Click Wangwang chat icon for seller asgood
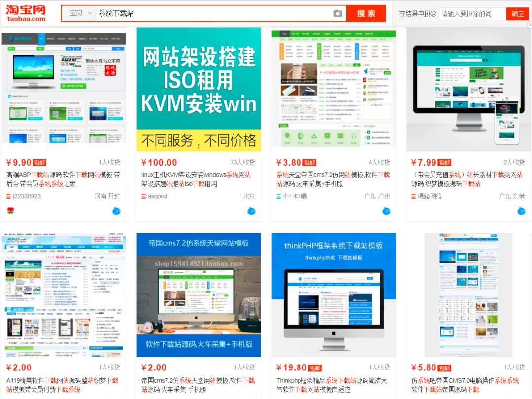This screenshot has height=399, width=532. tap(251, 211)
